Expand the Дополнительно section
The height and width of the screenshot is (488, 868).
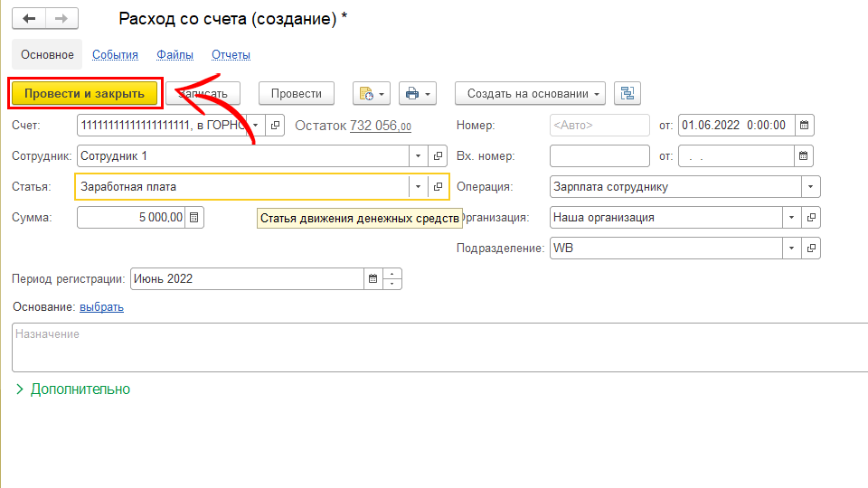point(72,389)
